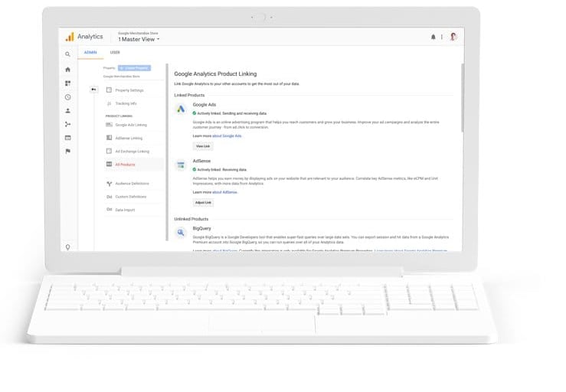Switch to the USER tab
The image size is (566, 392).
coord(115,52)
